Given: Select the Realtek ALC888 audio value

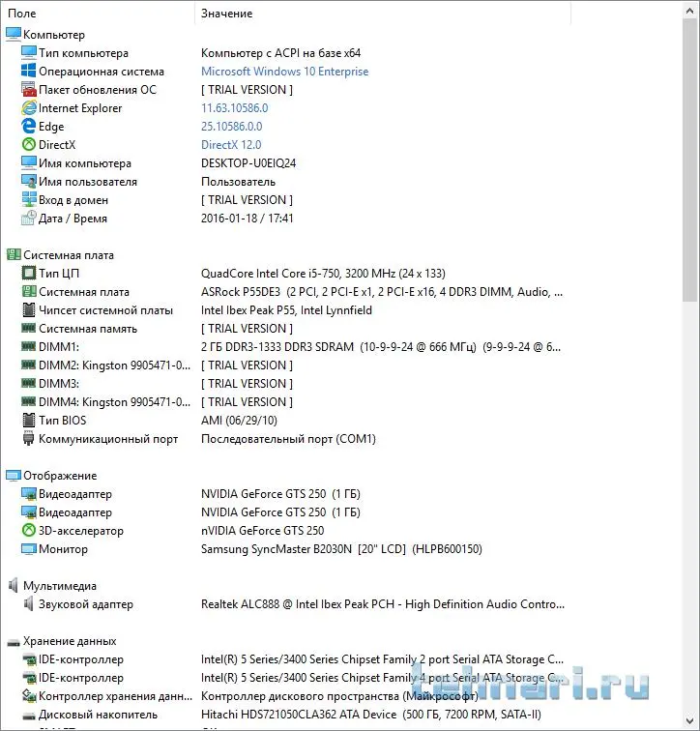Looking at the screenshot, I should point(383,603).
